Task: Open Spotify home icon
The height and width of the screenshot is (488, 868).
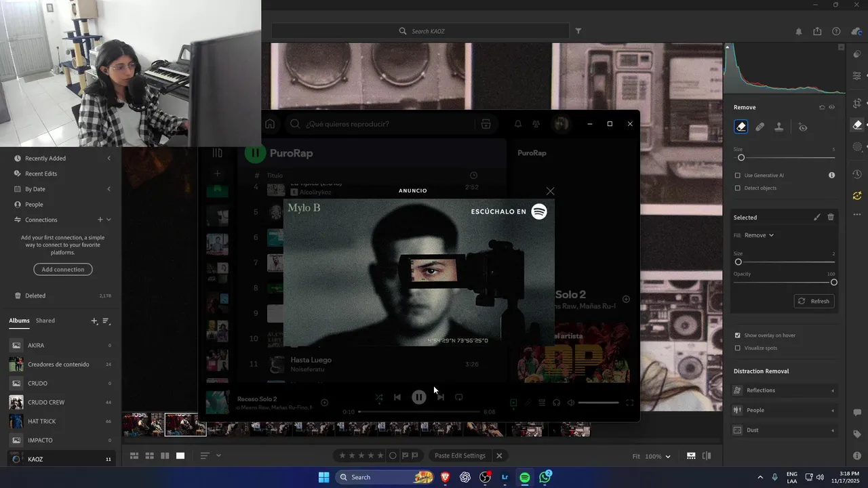Action: [270, 124]
